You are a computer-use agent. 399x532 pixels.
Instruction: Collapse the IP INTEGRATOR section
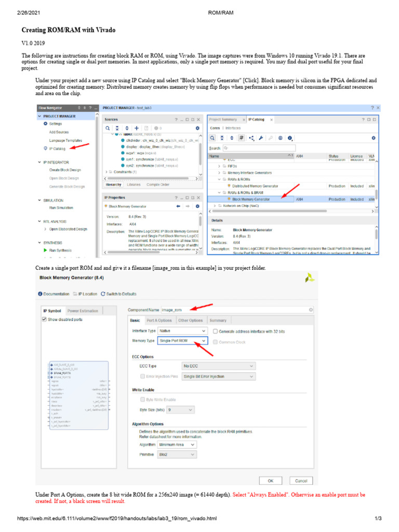39,163
